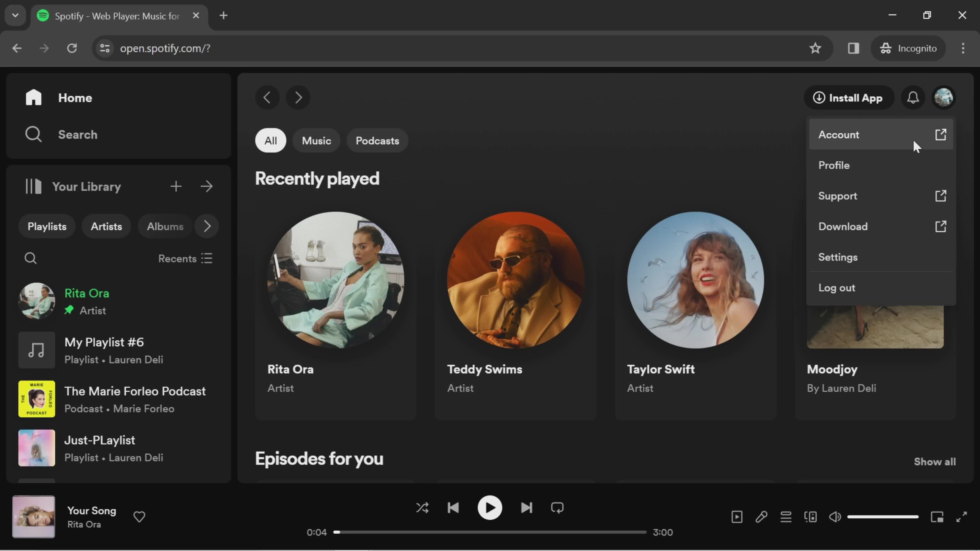Toggle repeat mode

[x=557, y=508]
